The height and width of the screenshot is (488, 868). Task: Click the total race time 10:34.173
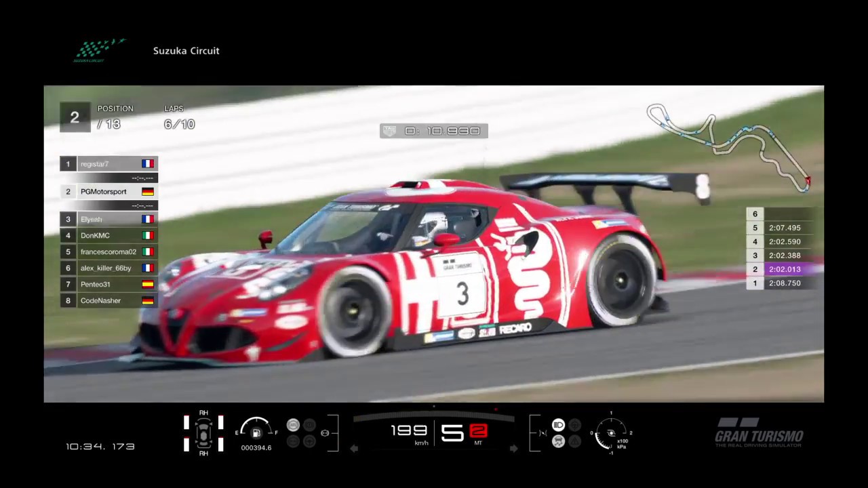point(100,447)
